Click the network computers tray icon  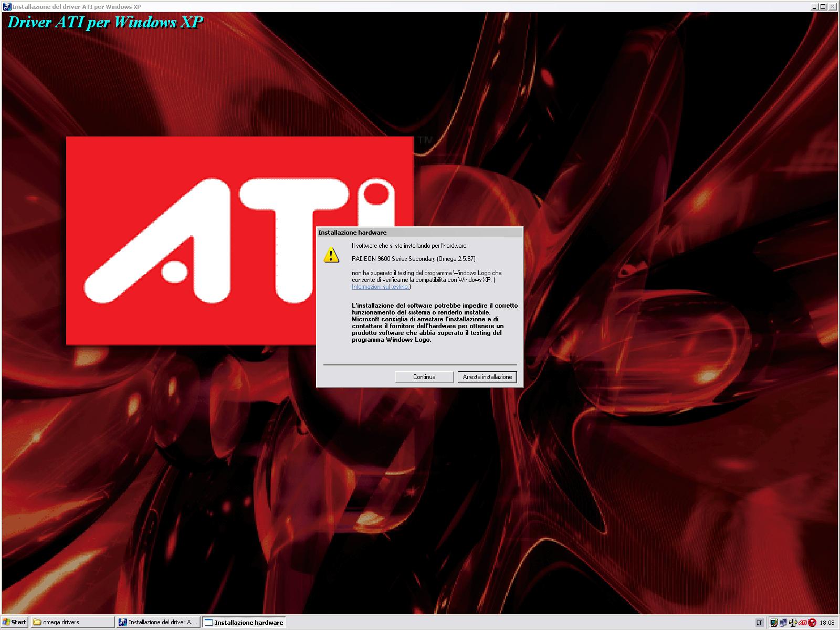click(x=783, y=623)
